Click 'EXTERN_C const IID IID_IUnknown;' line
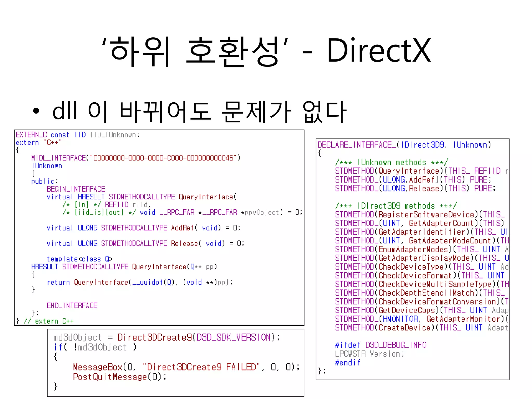The height and width of the screenshot is (399, 532). (78, 135)
